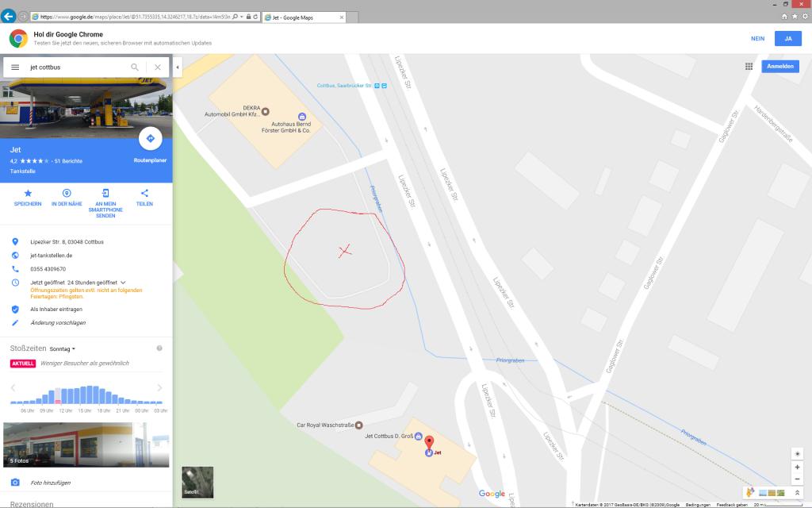The height and width of the screenshot is (508, 812).
Task: Open Routenplaner directions button
Action: pyautogui.click(x=150, y=139)
